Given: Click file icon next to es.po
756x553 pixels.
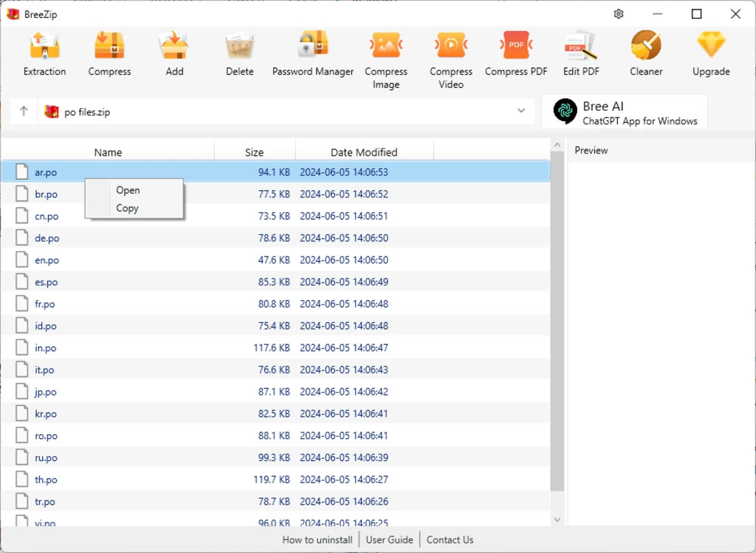Looking at the screenshot, I should 21,281.
